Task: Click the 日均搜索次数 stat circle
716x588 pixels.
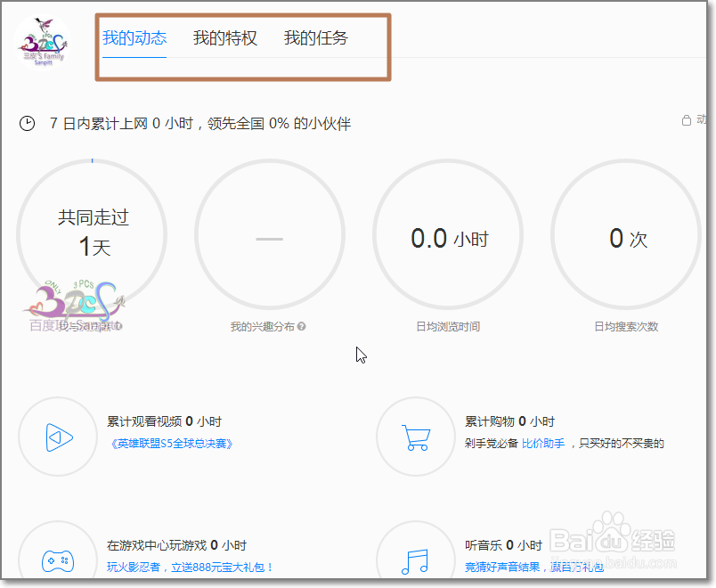Action: click(625, 233)
